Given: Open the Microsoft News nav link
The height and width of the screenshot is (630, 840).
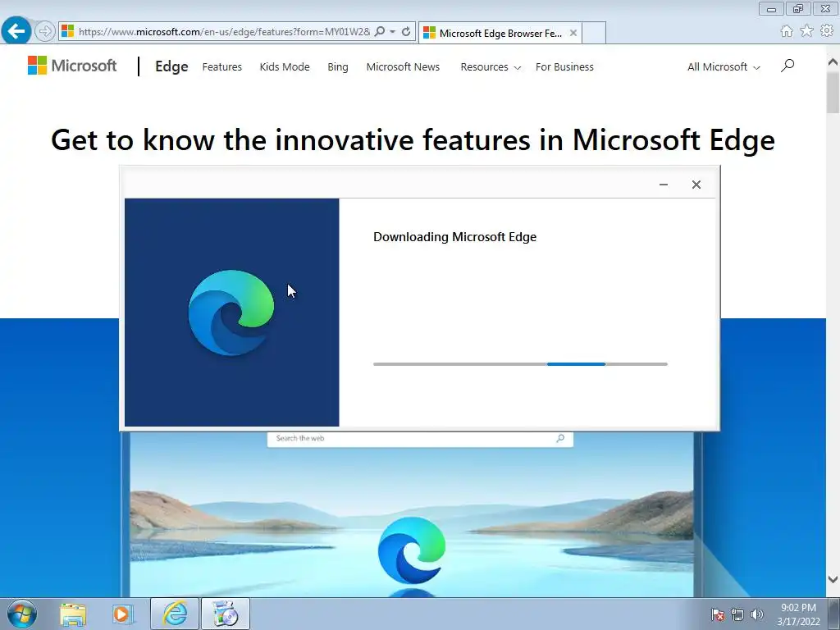Looking at the screenshot, I should [403, 67].
